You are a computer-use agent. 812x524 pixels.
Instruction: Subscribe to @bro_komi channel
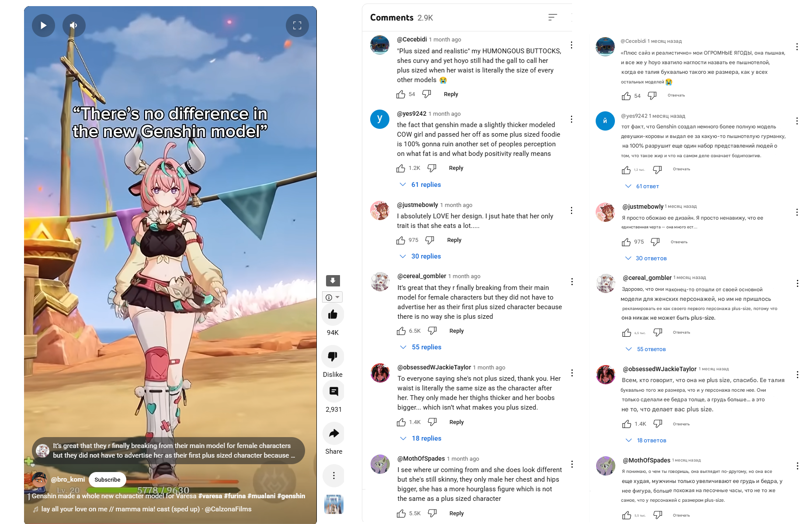[x=107, y=479]
